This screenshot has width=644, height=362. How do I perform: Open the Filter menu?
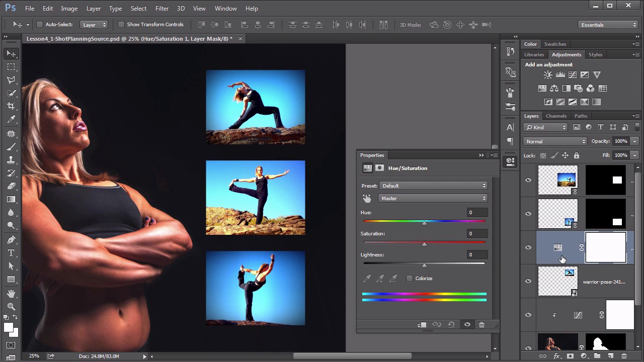click(162, 9)
